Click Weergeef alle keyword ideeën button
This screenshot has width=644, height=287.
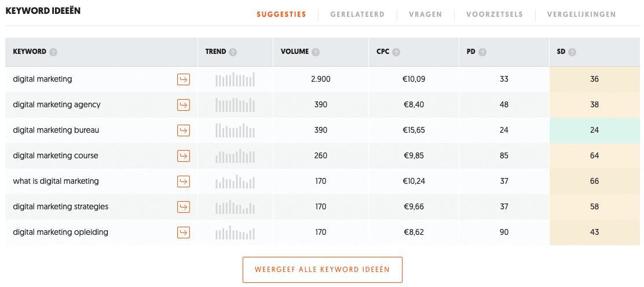click(x=323, y=270)
